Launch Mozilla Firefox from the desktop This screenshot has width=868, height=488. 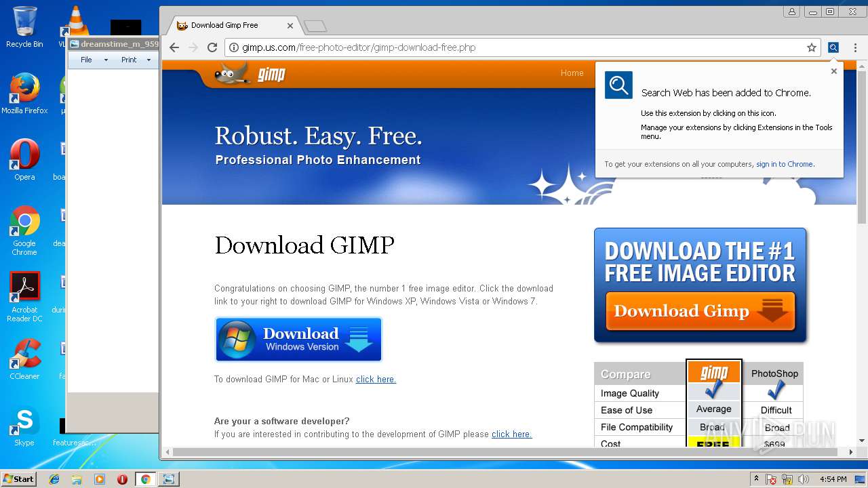pos(24,94)
